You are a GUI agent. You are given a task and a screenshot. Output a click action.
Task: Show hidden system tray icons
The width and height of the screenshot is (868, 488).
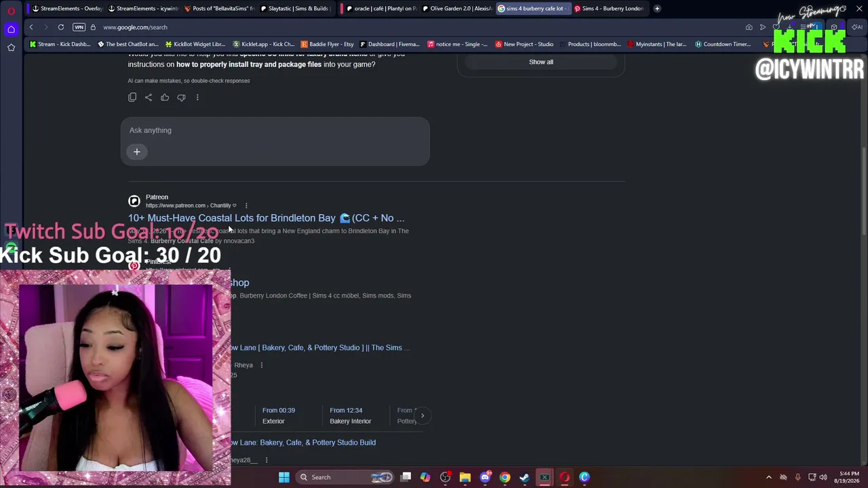768,477
